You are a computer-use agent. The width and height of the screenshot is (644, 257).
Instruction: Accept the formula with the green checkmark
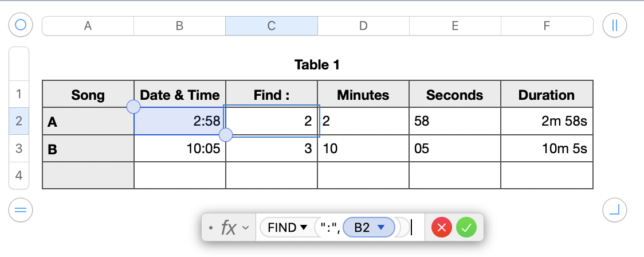tap(466, 228)
